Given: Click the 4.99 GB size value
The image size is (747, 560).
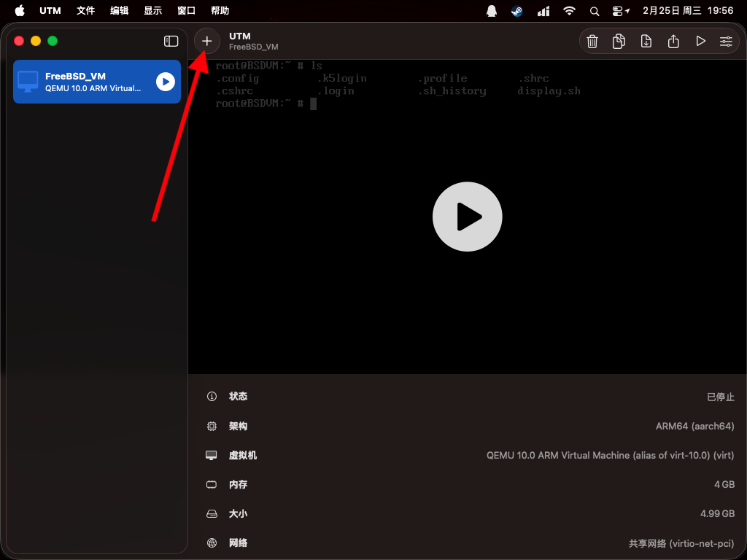Looking at the screenshot, I should pyautogui.click(x=718, y=514).
